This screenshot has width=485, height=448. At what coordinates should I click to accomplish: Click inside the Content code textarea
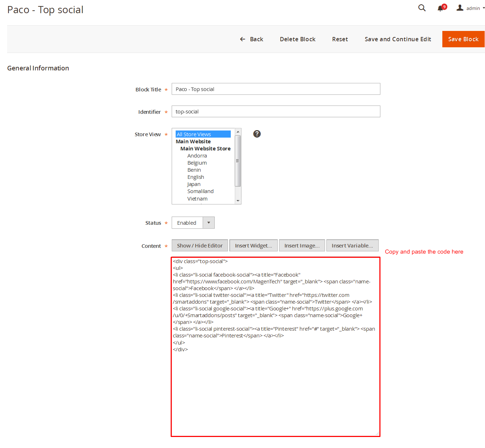276,347
